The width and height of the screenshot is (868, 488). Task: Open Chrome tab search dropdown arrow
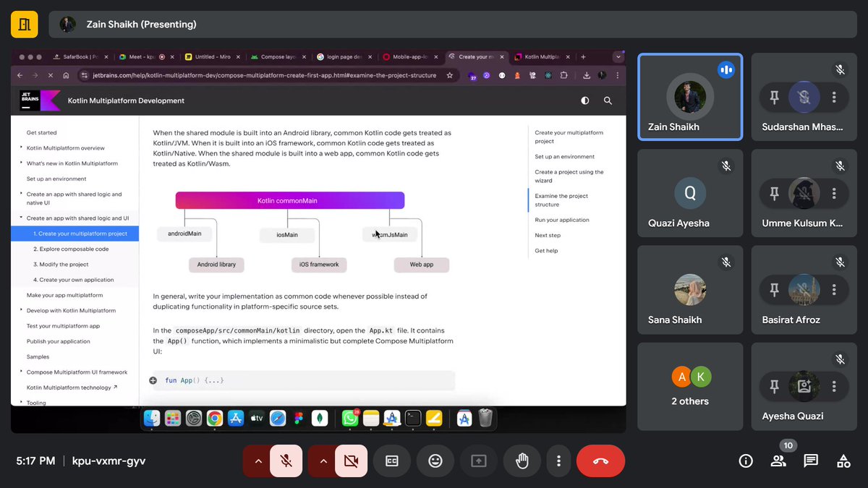(618, 56)
